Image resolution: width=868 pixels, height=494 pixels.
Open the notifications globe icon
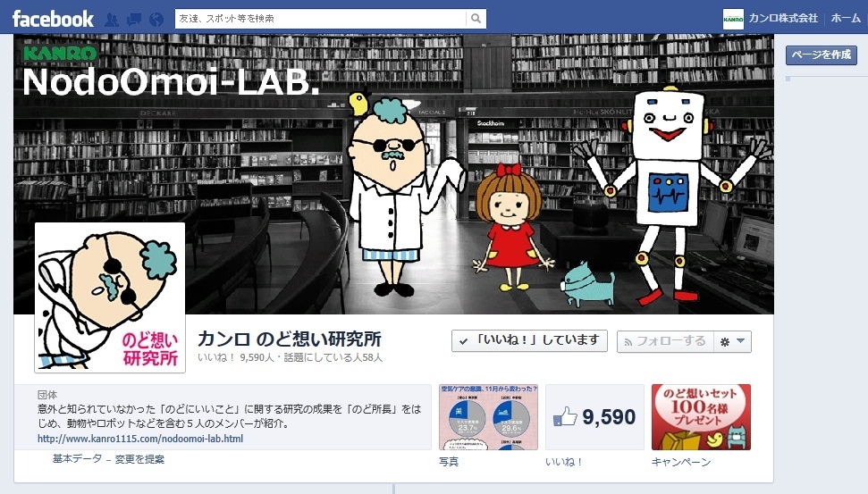click(x=156, y=20)
